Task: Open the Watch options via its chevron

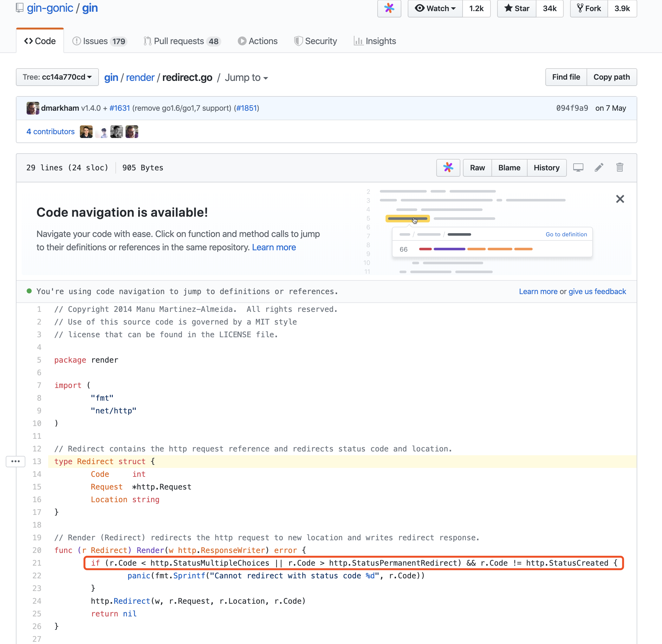Action: [454, 9]
